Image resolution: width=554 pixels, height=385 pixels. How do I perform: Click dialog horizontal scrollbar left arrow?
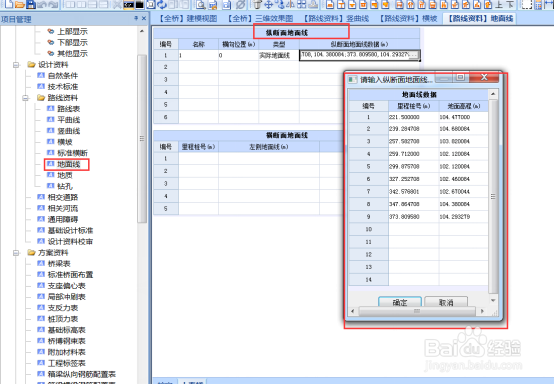point(353,311)
